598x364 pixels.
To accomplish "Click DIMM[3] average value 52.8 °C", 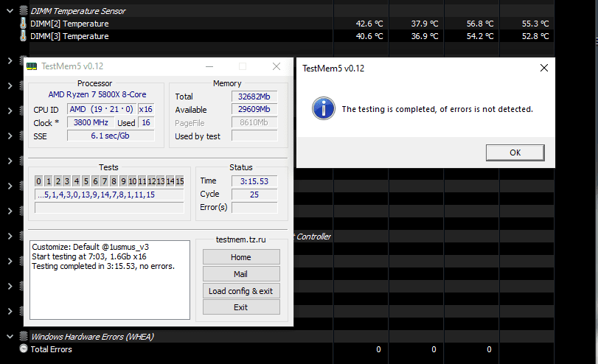I will coord(535,36).
